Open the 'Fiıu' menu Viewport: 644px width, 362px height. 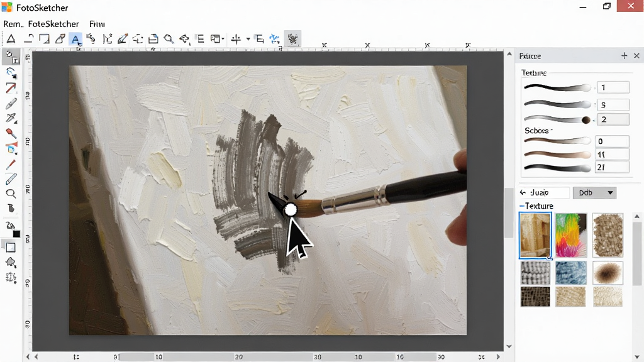(97, 24)
